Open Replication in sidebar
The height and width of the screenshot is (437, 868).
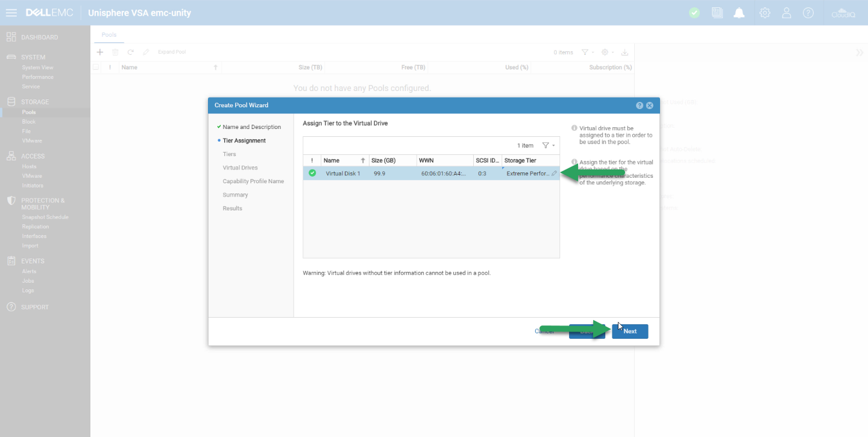36,227
